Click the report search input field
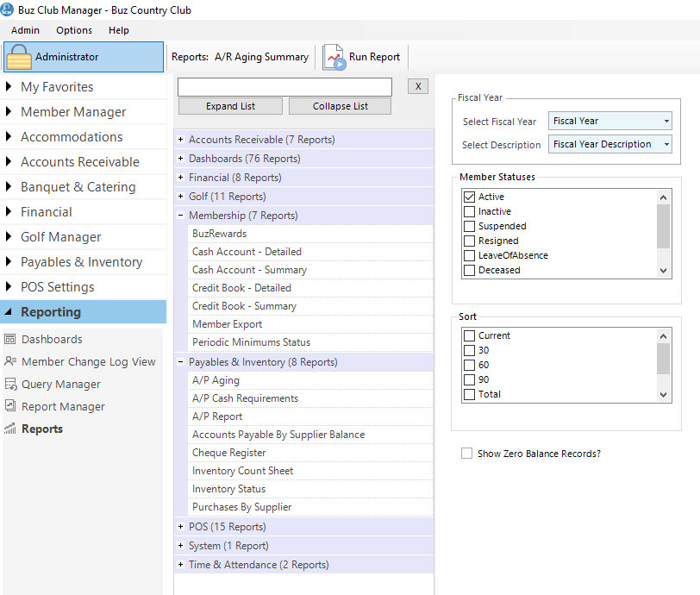The width and height of the screenshot is (700, 595). coord(284,87)
